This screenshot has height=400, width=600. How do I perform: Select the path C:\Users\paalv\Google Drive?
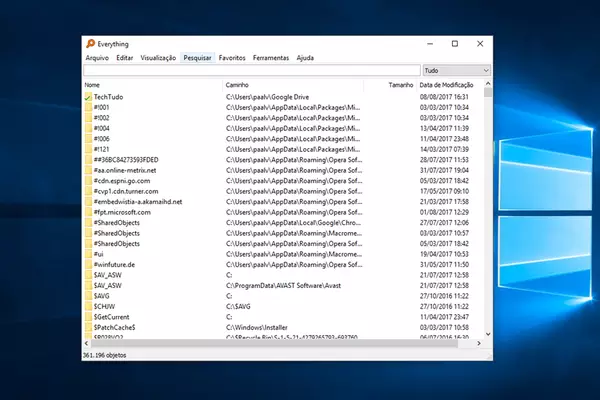click(267, 97)
